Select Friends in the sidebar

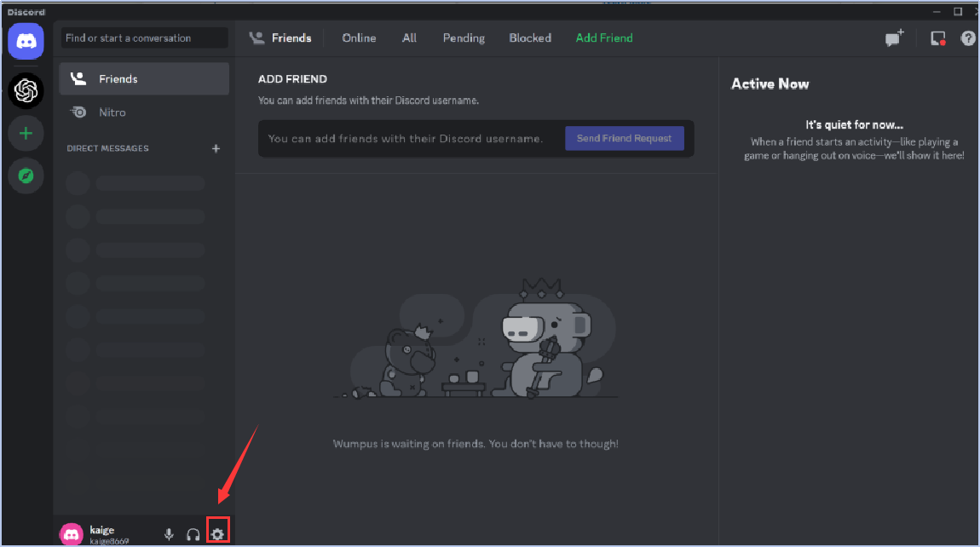[x=144, y=78]
